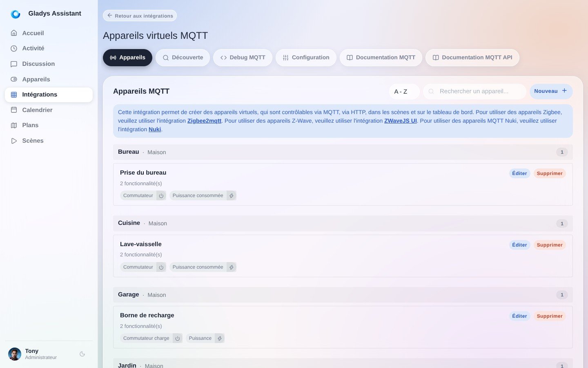This screenshot has width=588, height=368.
Task: Open Scènes from the sidebar
Action: tap(49, 141)
